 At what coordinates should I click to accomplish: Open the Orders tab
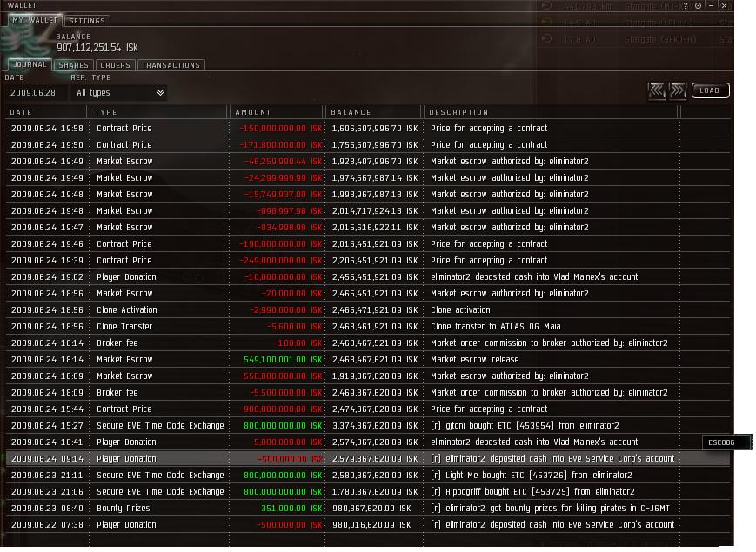click(x=115, y=65)
